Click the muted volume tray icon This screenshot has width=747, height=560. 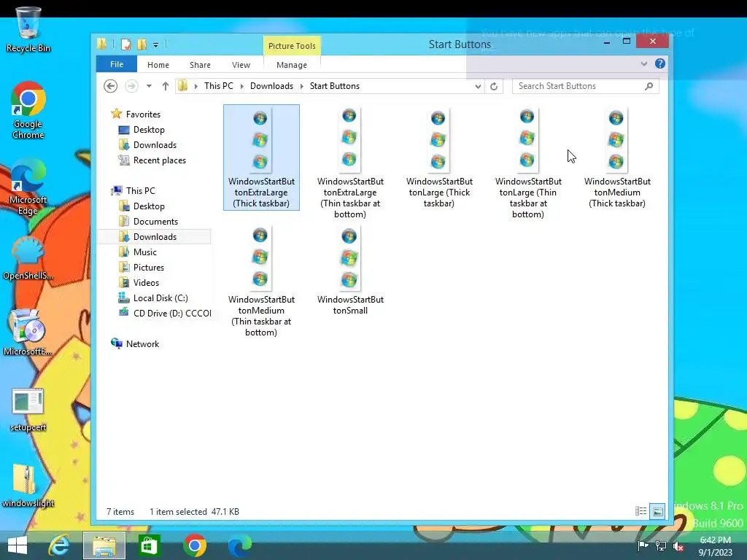pyautogui.click(x=678, y=545)
